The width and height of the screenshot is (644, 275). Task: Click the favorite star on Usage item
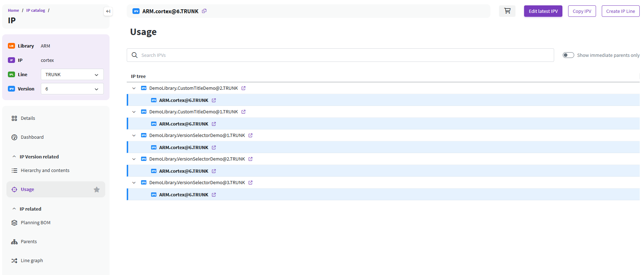[x=97, y=190]
